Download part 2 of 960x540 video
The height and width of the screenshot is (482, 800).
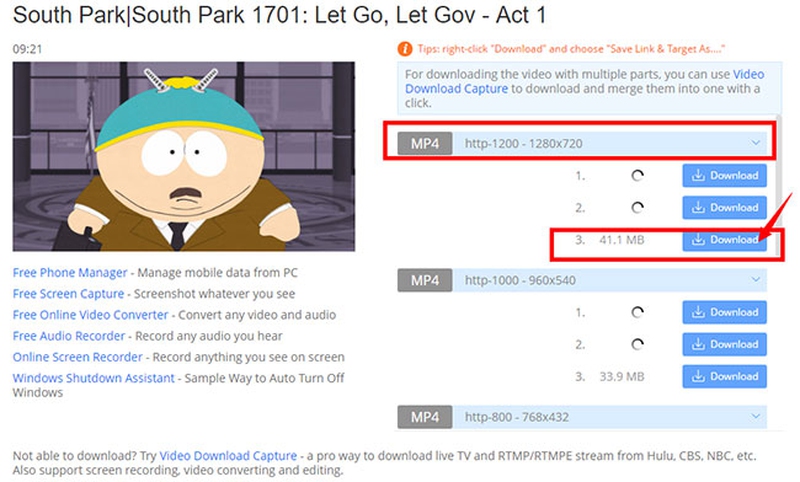click(724, 344)
